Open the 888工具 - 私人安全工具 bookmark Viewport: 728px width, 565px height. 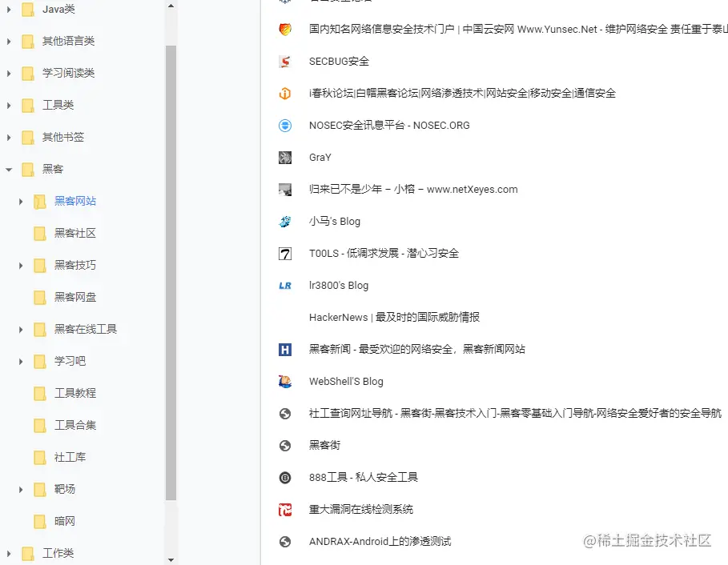click(363, 477)
